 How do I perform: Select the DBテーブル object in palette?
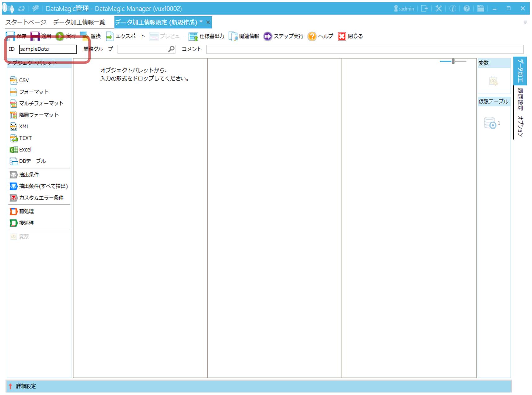(28, 161)
